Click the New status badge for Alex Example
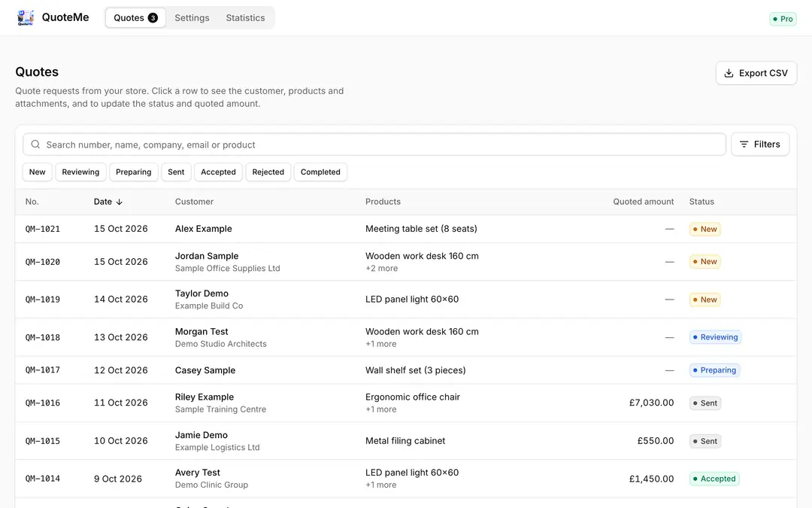The width and height of the screenshot is (812, 508). pos(704,229)
